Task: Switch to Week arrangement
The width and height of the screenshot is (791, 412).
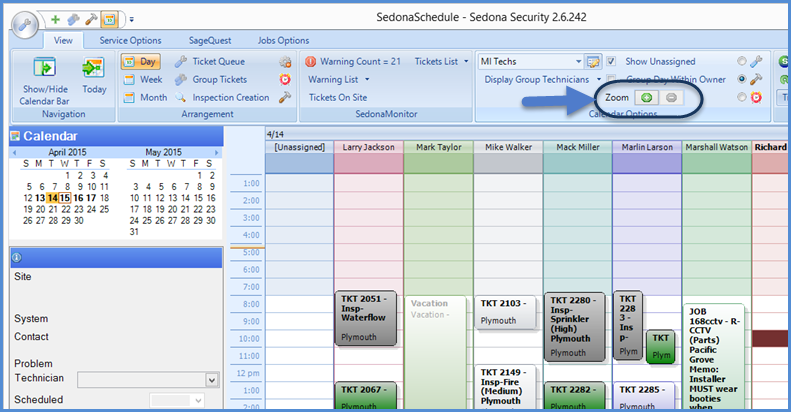Action: [144, 80]
